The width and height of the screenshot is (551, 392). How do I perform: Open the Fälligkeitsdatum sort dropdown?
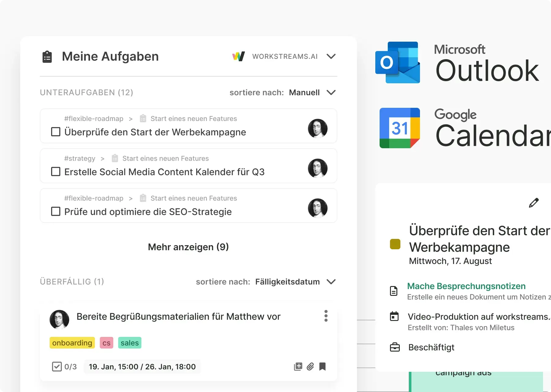coord(331,282)
